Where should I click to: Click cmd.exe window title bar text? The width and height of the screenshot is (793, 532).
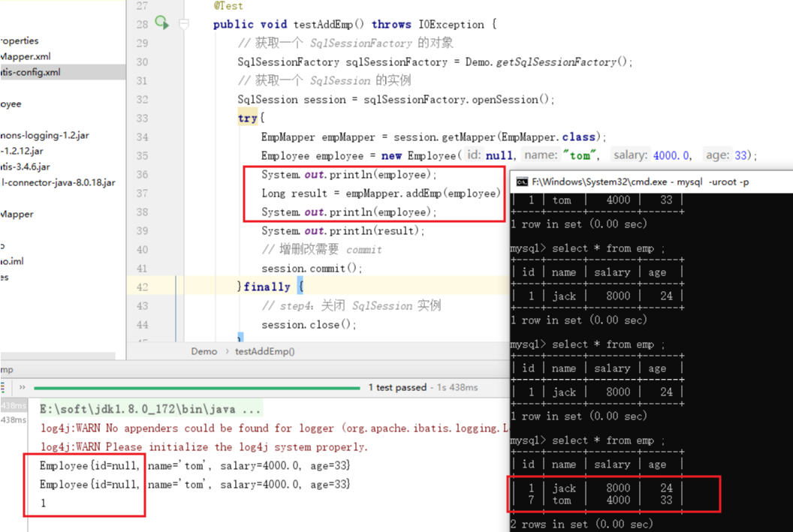[641, 182]
